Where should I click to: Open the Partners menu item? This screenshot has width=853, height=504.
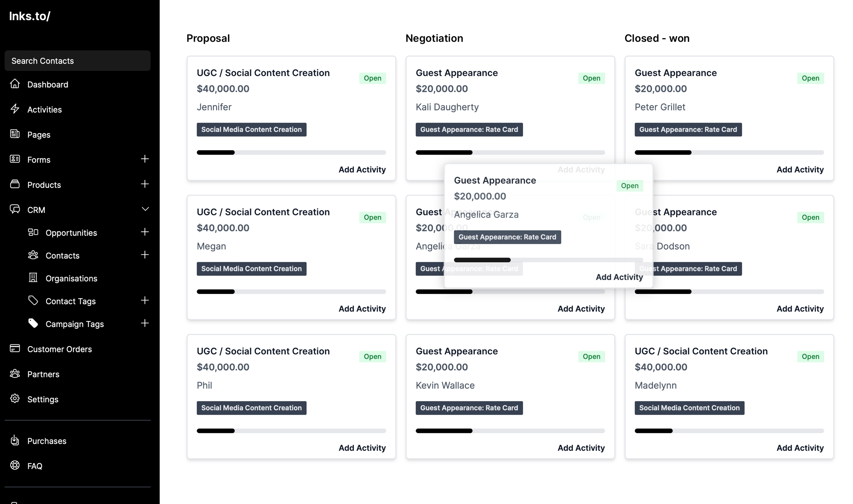pos(43,374)
